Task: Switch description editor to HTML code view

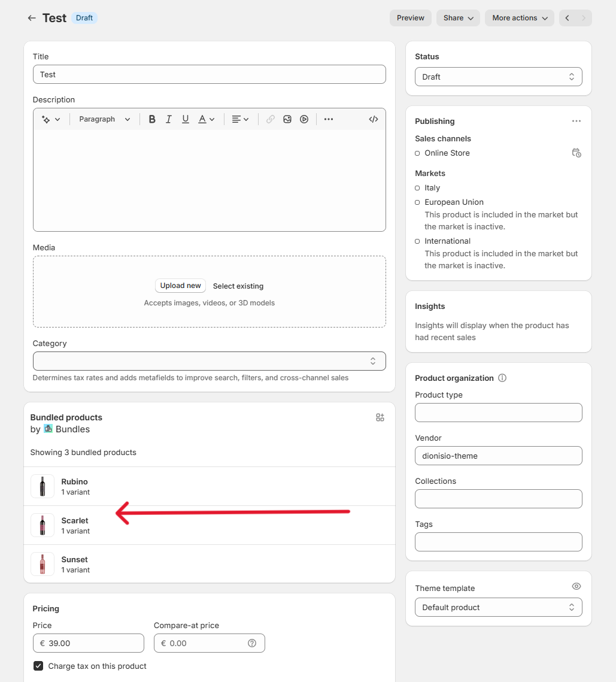Action: [x=374, y=119]
